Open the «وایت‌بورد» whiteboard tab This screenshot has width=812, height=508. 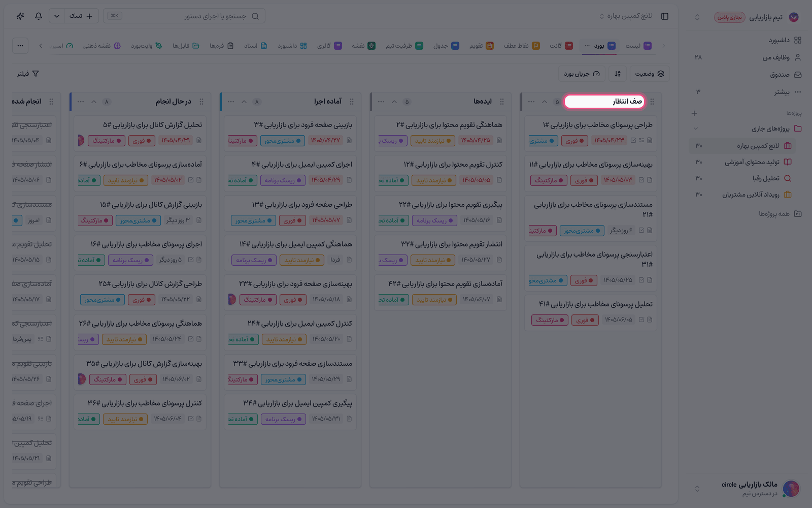[146, 46]
